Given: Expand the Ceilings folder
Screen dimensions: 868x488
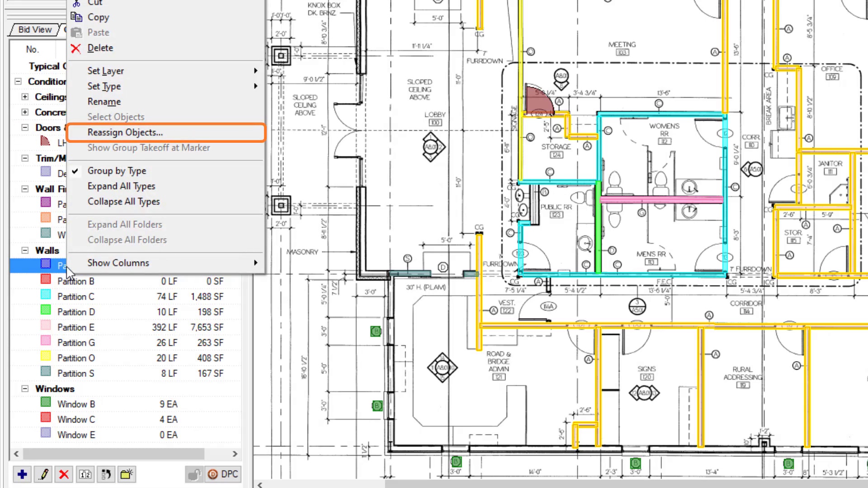Looking at the screenshot, I should click(25, 97).
